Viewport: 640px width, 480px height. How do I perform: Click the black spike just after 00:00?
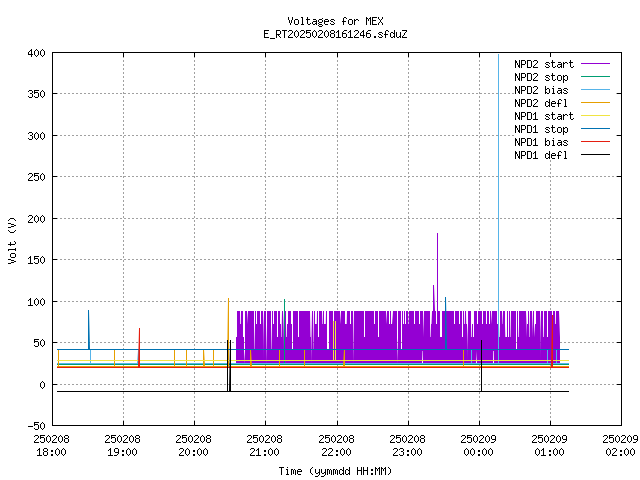click(481, 365)
